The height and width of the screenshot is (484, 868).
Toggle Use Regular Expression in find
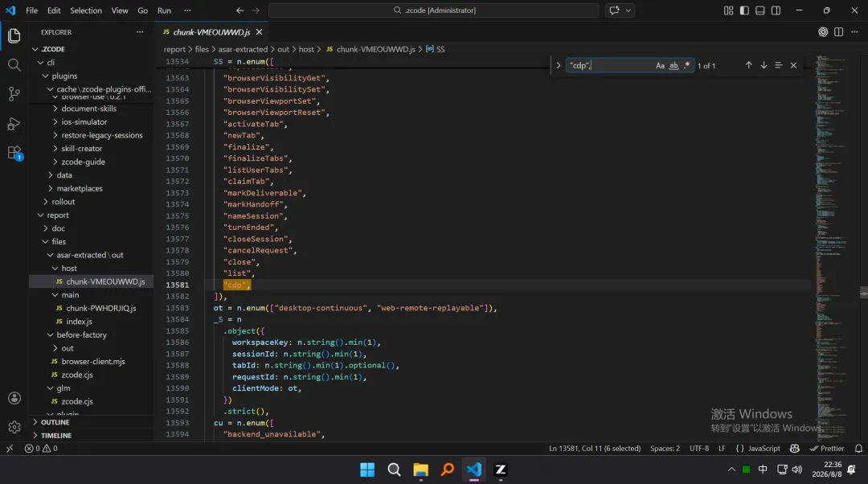[686, 65]
